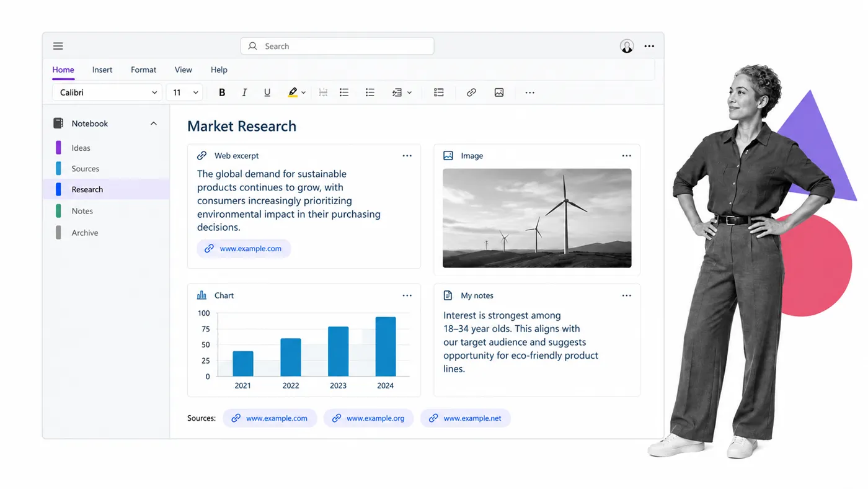Image resolution: width=868 pixels, height=489 pixels.
Task: Open the www.example.net source link
Action: (x=466, y=418)
